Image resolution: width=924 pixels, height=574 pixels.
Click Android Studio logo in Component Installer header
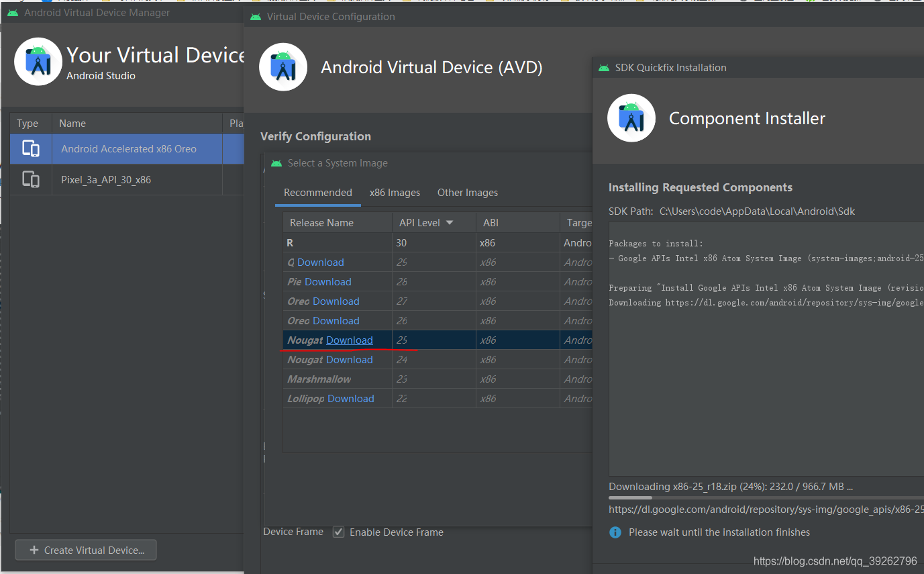[631, 118]
